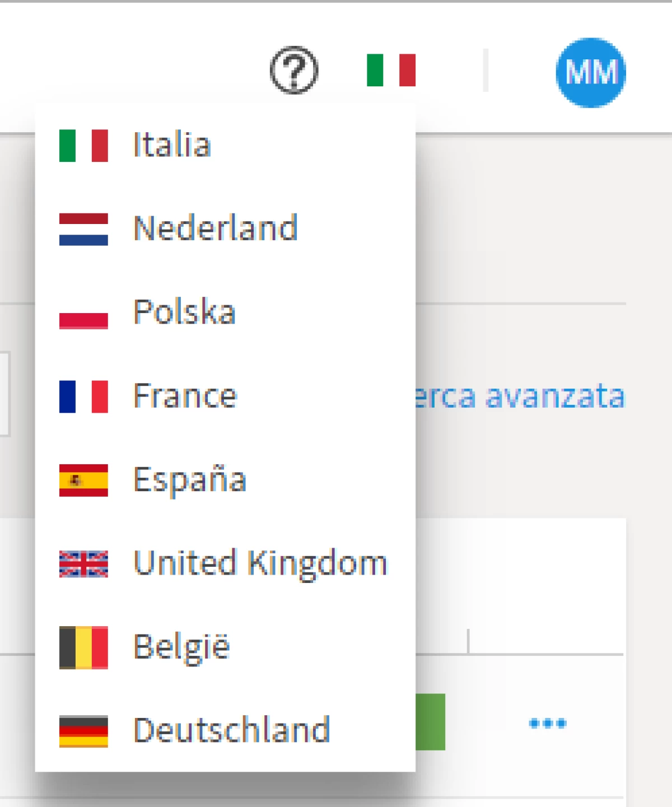672x807 pixels.
Task: Select Italia from the language menu
Action: [172, 145]
